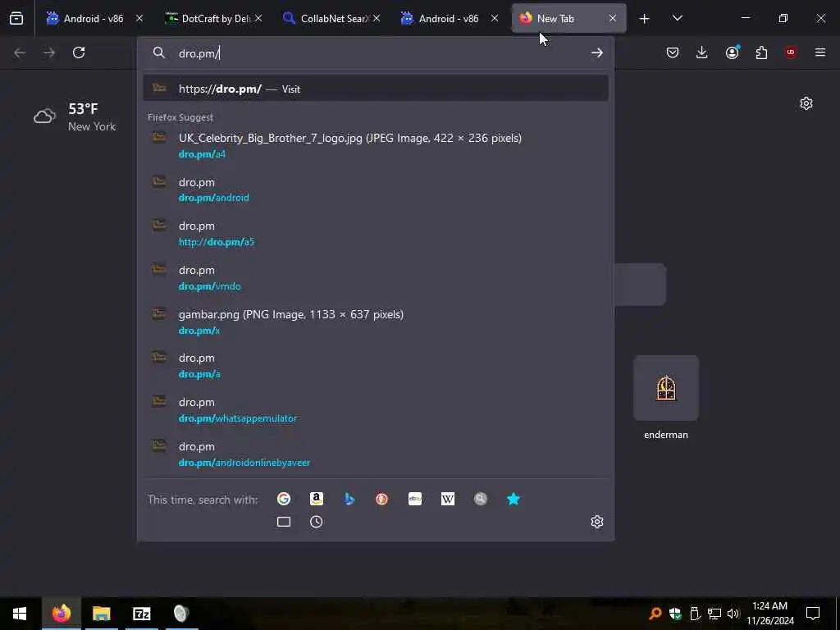Expand the list all tabs chevron
This screenshot has height=630, width=840.
[677, 19]
